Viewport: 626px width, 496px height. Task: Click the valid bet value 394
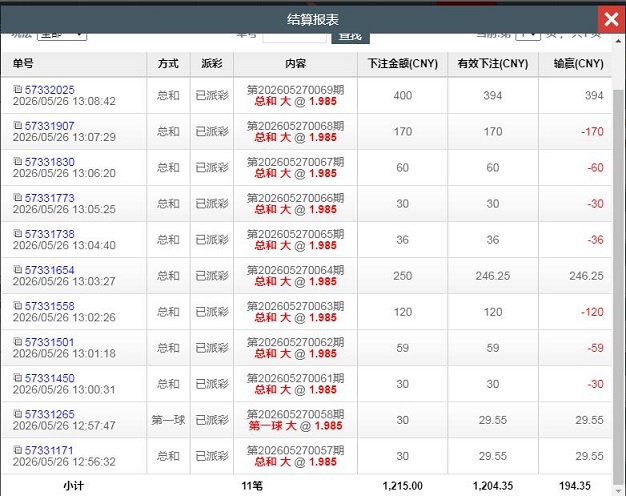pyautogui.click(x=493, y=95)
